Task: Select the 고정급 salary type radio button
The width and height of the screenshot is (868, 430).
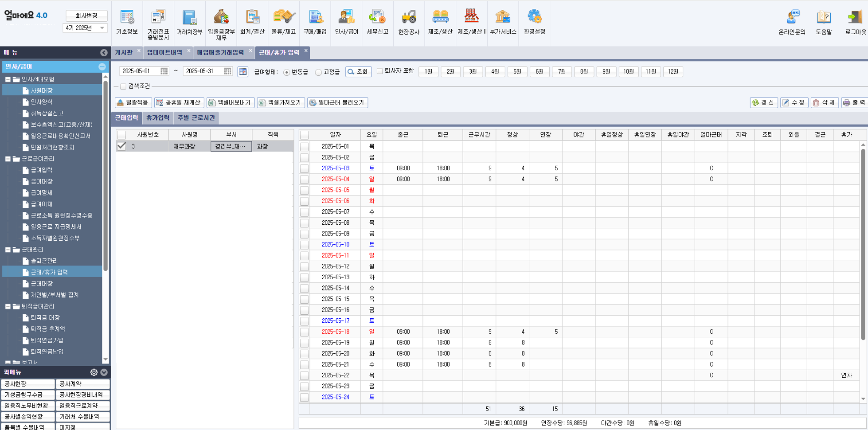Action: click(x=318, y=72)
